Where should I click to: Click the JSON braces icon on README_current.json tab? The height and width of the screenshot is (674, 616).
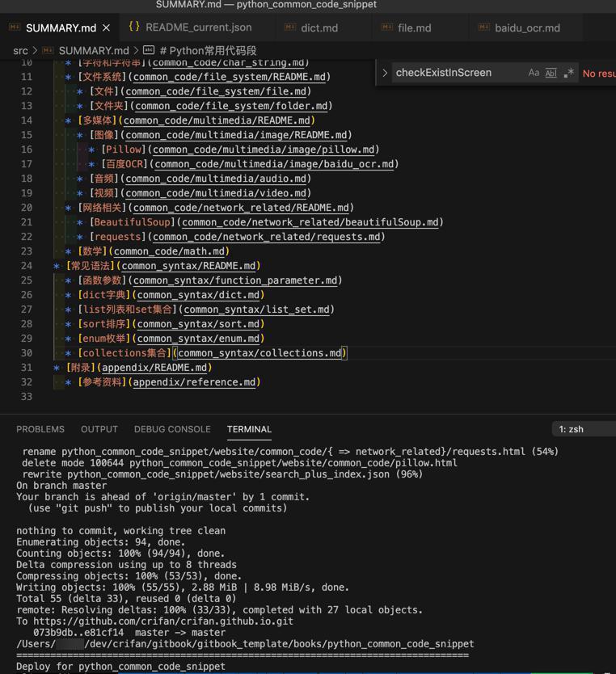point(134,27)
